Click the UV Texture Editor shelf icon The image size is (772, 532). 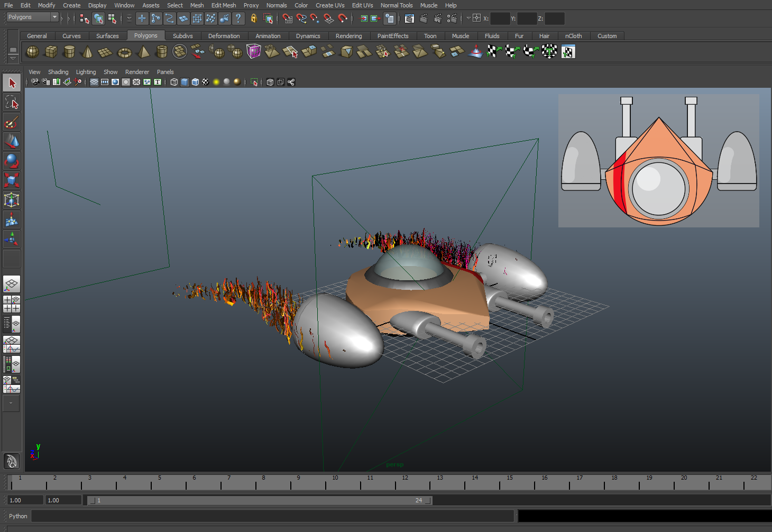coord(568,52)
